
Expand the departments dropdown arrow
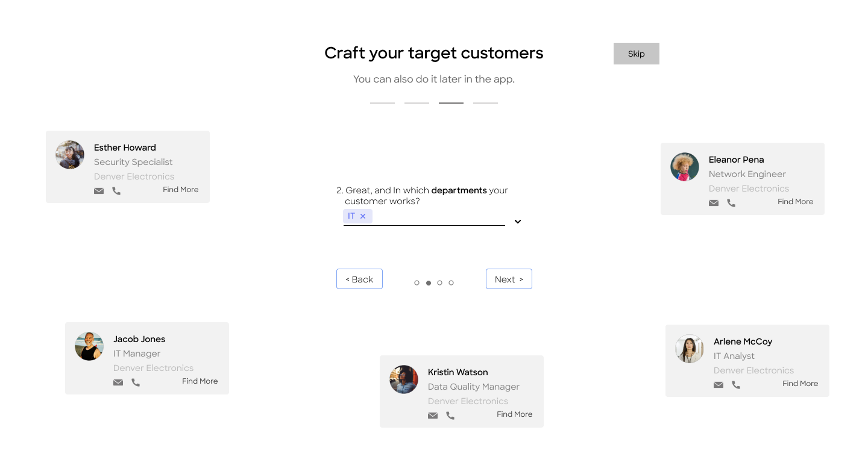(x=517, y=222)
